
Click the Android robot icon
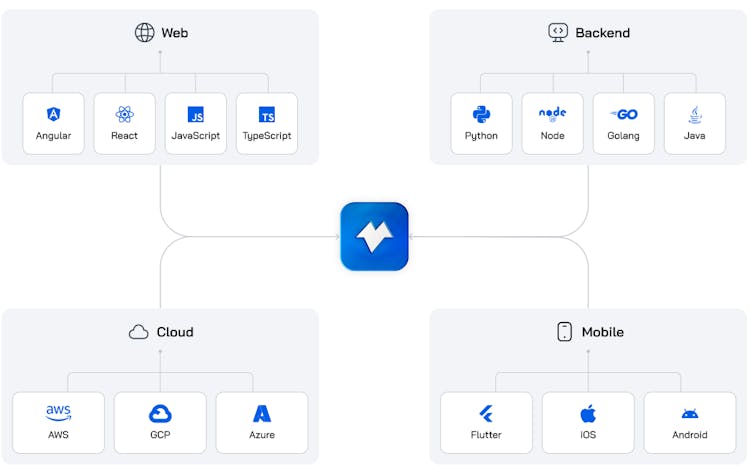click(x=690, y=413)
